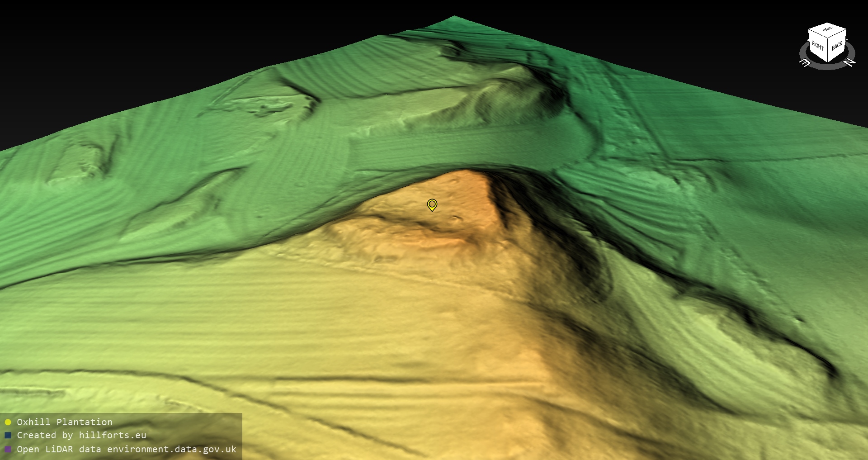
Task: Click the BACK face of the navigation cube
Action: click(x=837, y=46)
